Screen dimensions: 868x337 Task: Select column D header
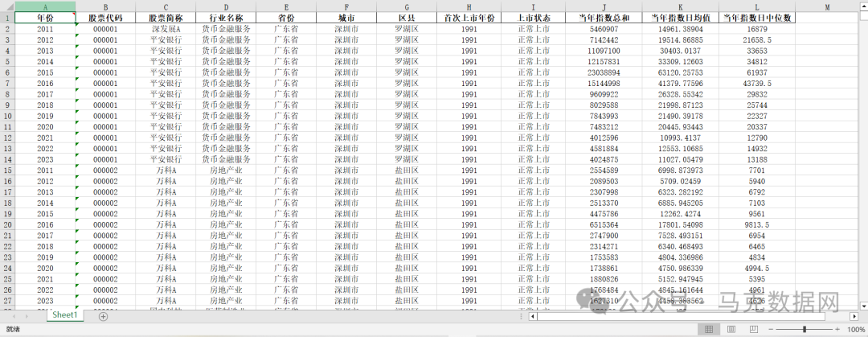pyautogui.click(x=226, y=6)
